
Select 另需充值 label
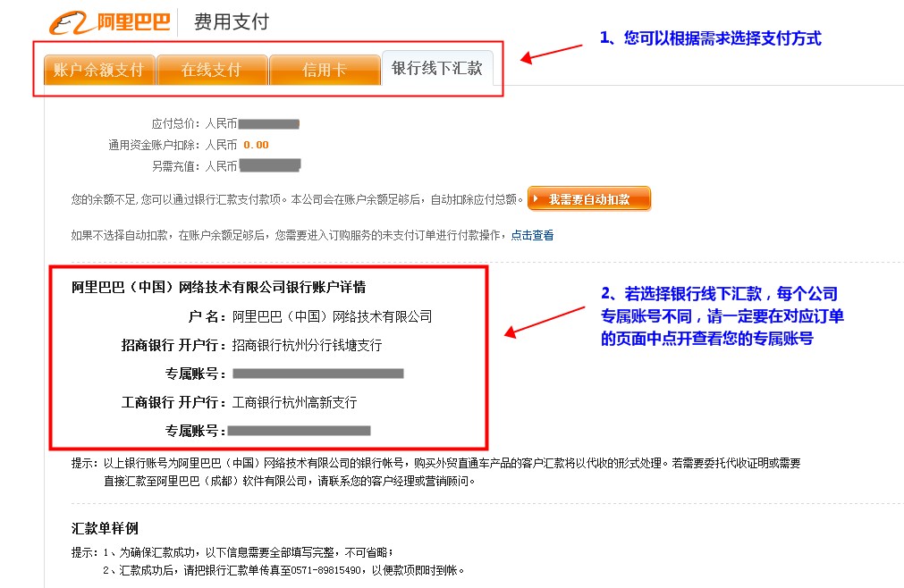coord(175,166)
